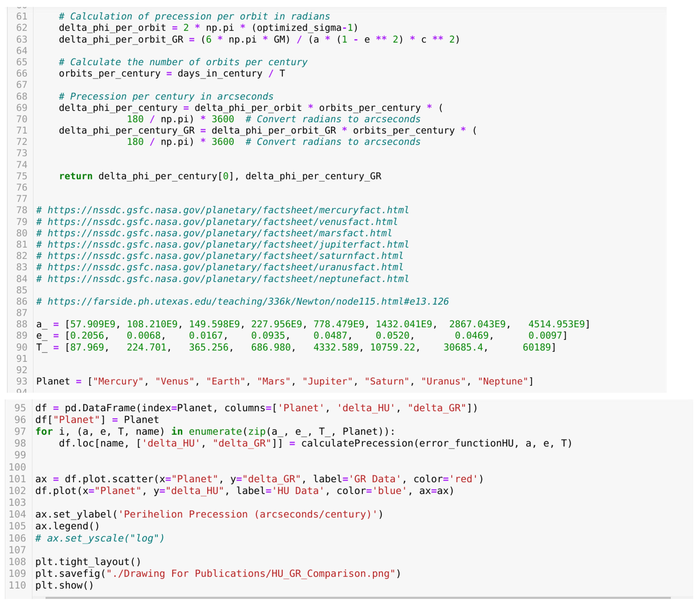This screenshot has height=606, width=700.
Task: Click the value 57.909E9 in a_ list
Action: pos(93,324)
